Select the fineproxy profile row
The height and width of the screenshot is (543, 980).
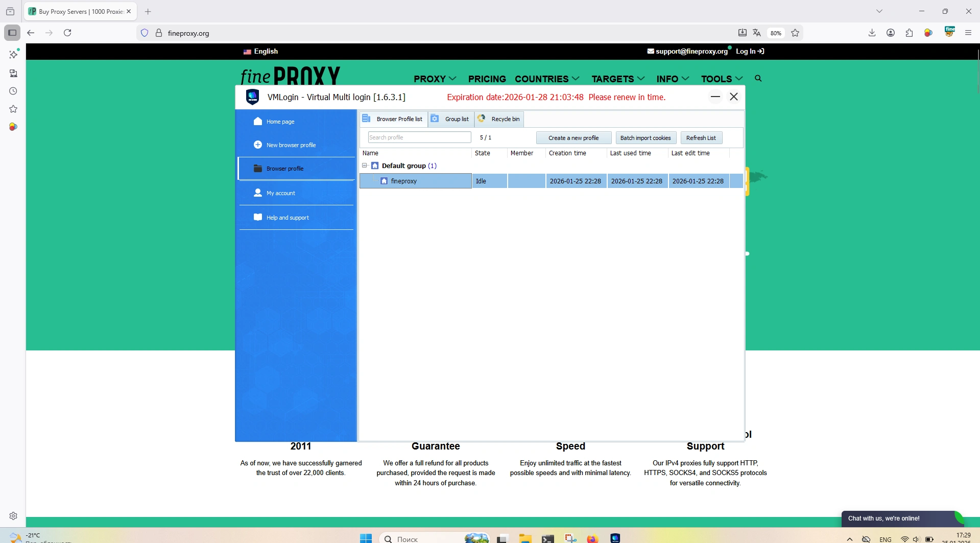pyautogui.click(x=552, y=181)
